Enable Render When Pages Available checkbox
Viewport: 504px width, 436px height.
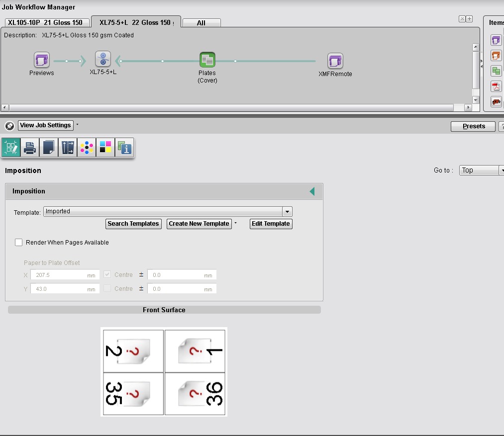pyautogui.click(x=19, y=243)
